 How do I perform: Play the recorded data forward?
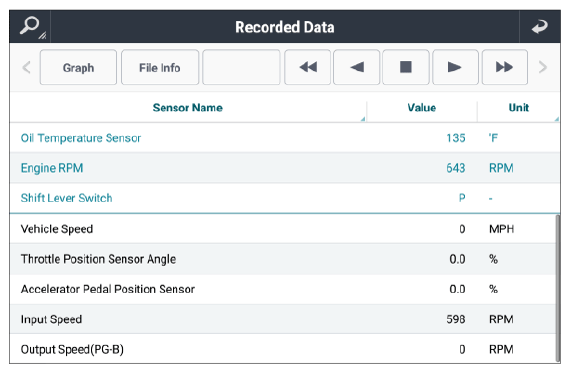coord(455,67)
